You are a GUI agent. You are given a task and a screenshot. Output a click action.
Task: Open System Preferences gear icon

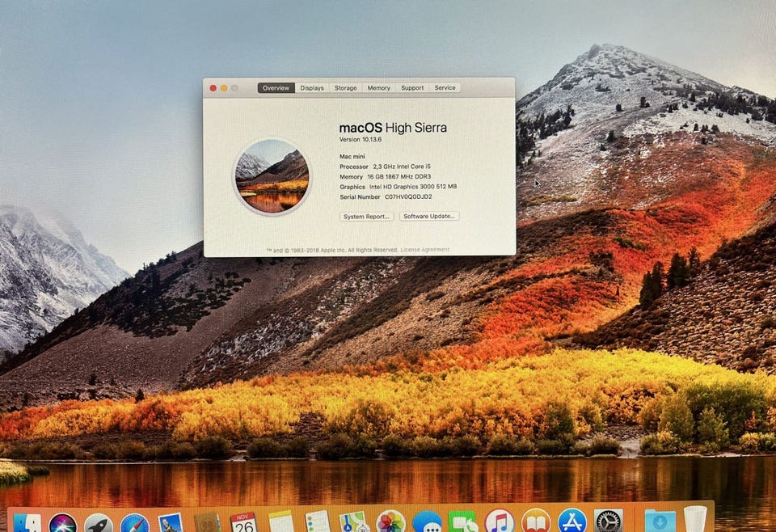point(608,521)
